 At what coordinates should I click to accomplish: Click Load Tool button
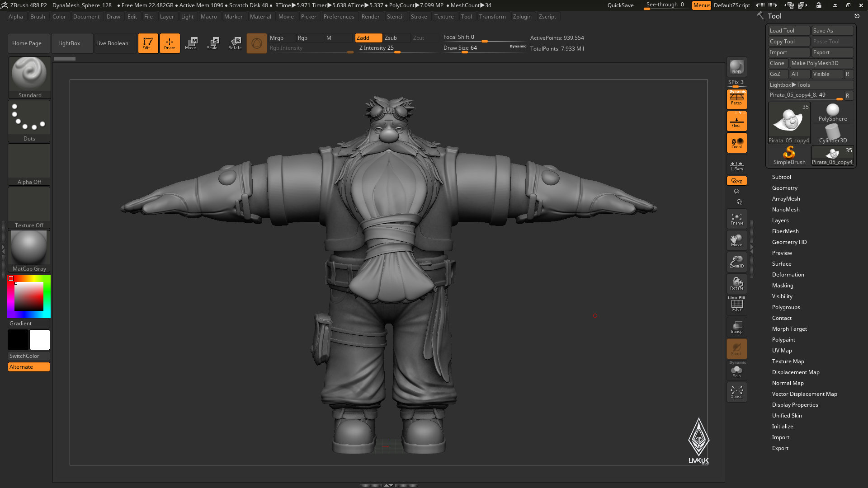pyautogui.click(x=789, y=31)
